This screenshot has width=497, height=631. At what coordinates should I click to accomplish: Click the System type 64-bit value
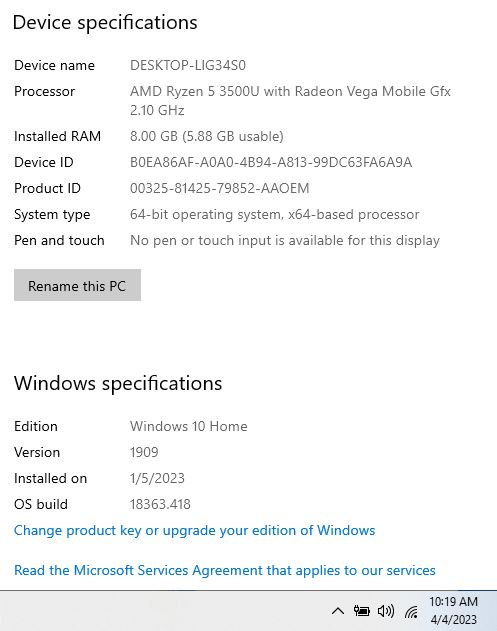tap(274, 214)
